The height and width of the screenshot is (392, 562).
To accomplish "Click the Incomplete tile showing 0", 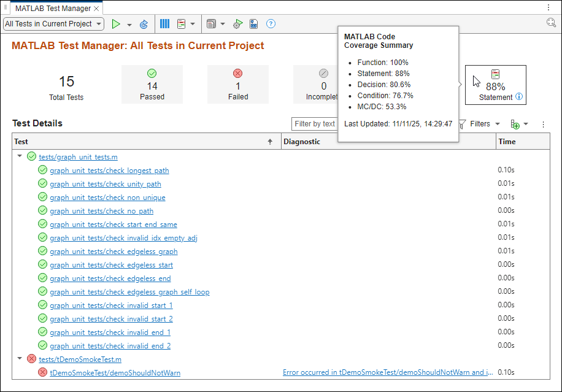I will click(316, 85).
